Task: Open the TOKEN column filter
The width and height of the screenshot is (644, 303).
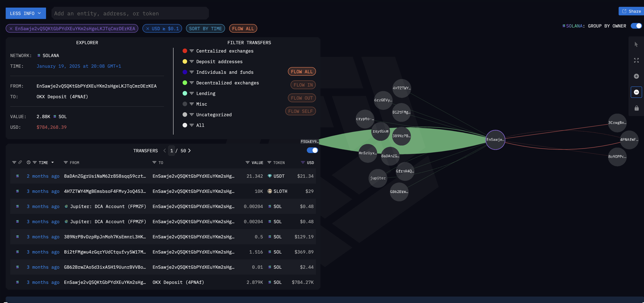Action: pyautogui.click(x=269, y=162)
